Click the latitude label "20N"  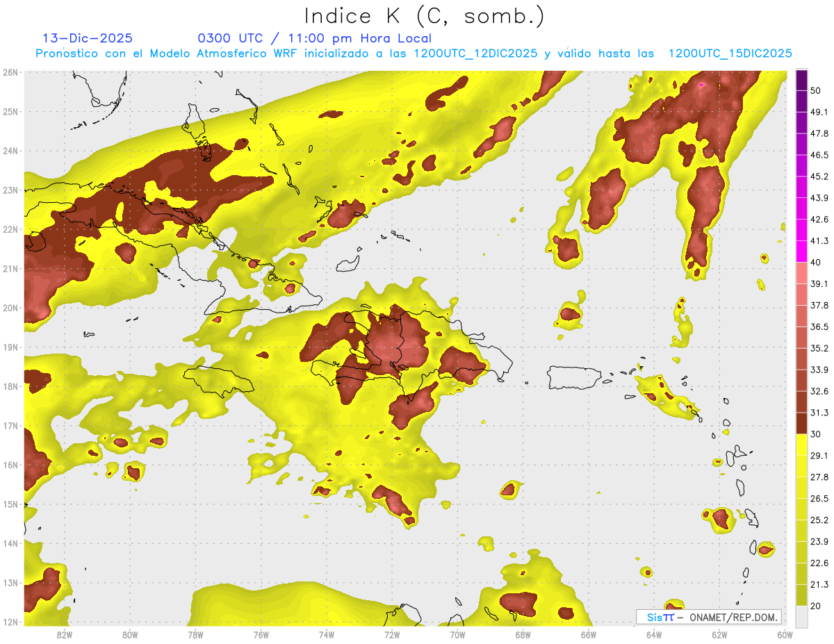(x=10, y=308)
